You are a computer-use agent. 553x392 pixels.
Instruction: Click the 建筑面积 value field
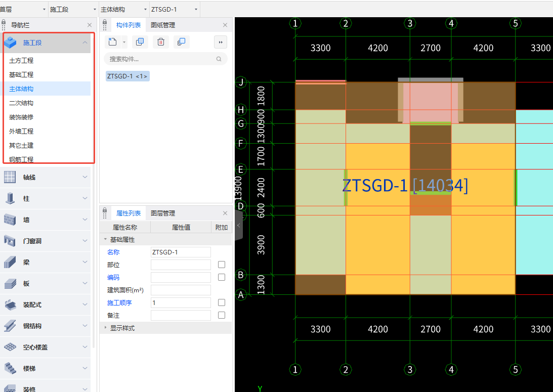pyautogui.click(x=181, y=290)
